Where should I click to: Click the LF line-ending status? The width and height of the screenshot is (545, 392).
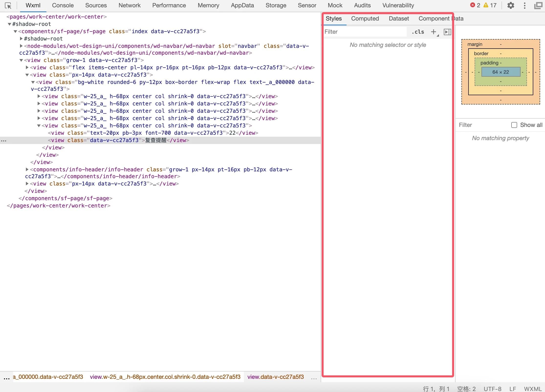(512, 389)
